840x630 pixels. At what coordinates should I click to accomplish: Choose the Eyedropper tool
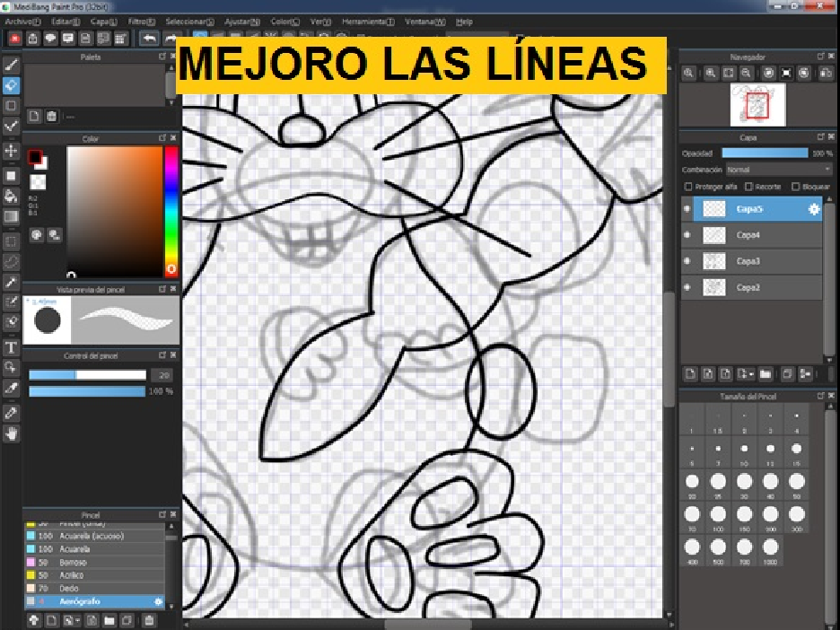(12, 413)
